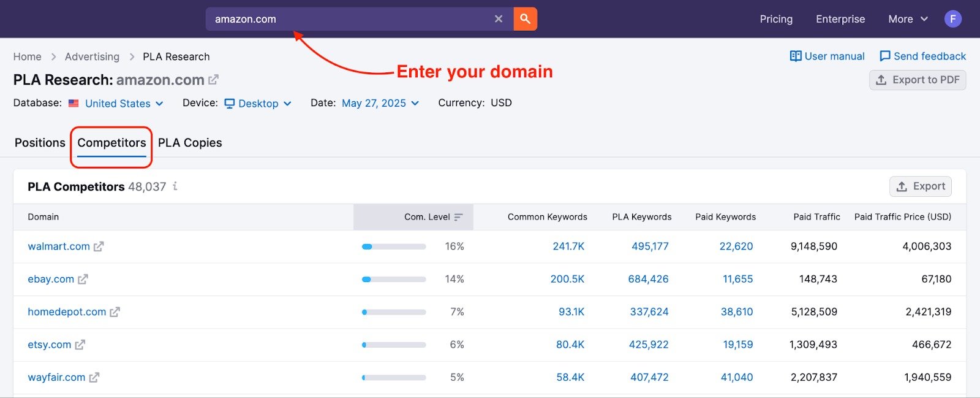Screen dimensions: 980x398
Task: Click the Export to PDF button
Action: [x=917, y=80]
